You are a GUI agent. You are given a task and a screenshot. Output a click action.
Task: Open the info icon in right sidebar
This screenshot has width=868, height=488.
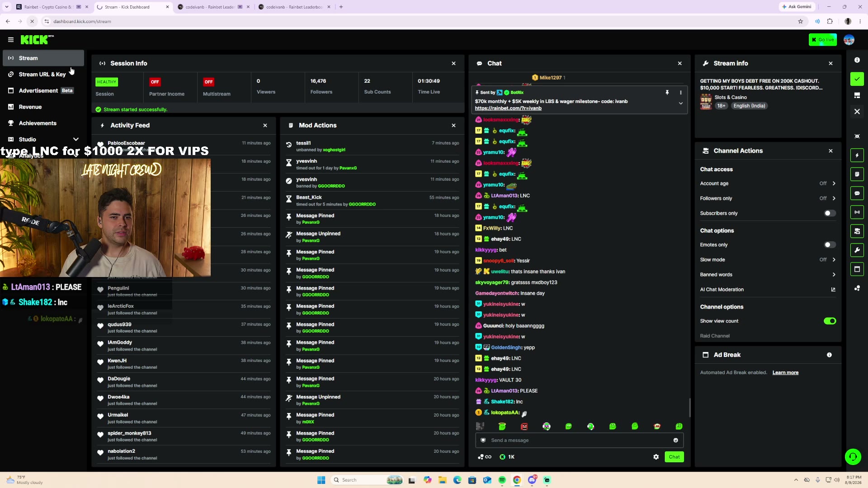point(857,60)
